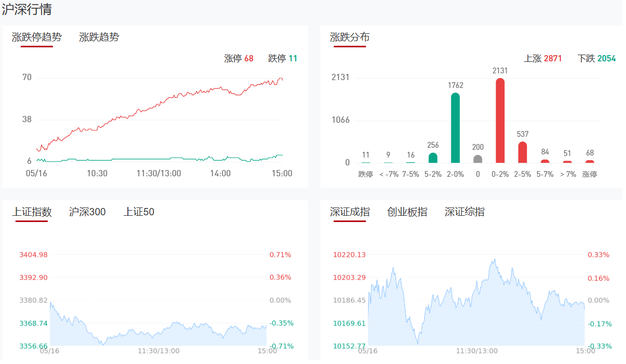Select the 深证综指 tab
Image resolution: width=626 pixels, height=364 pixels.
[464, 212]
